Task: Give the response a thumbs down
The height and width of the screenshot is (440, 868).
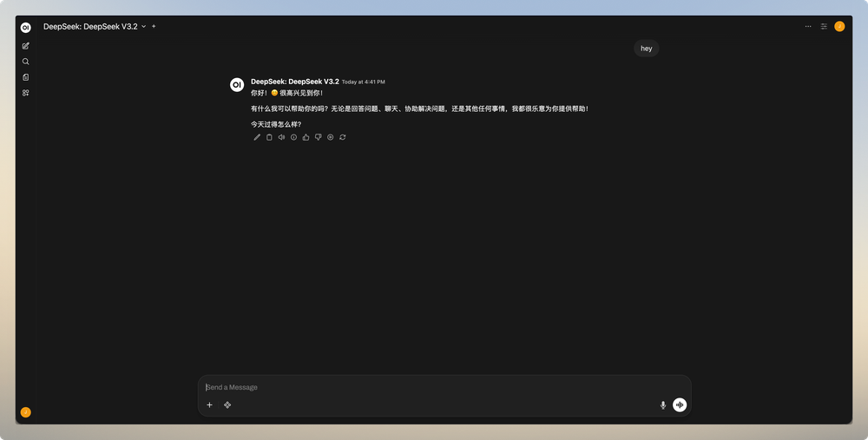Action: pyautogui.click(x=319, y=137)
